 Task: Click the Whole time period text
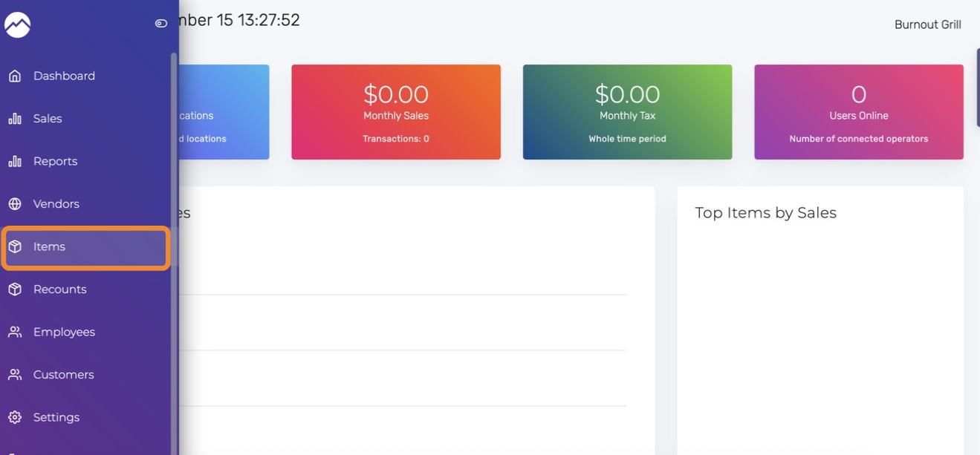click(627, 139)
